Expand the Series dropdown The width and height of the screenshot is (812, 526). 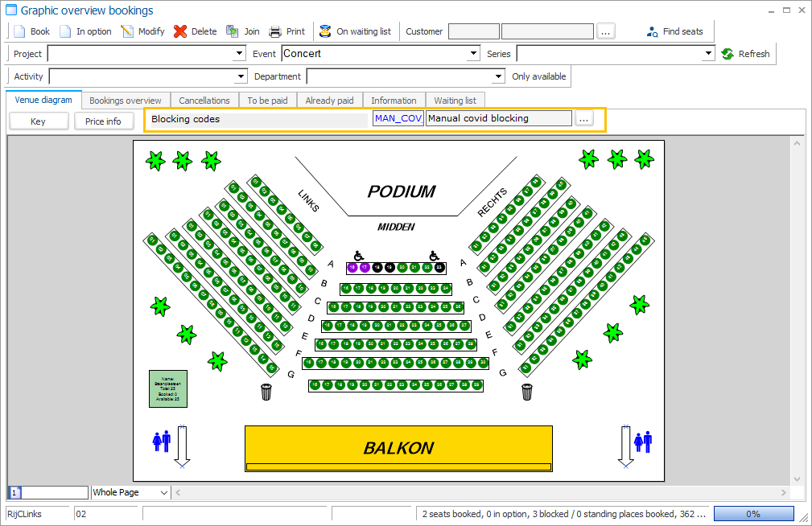point(707,54)
